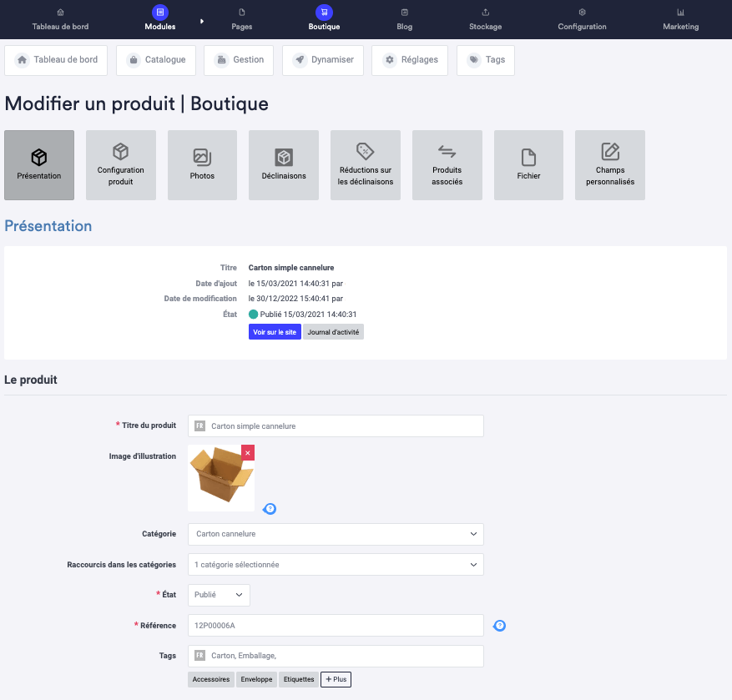Click the home icon in top bar
This screenshot has height=700, width=732.
(60, 13)
